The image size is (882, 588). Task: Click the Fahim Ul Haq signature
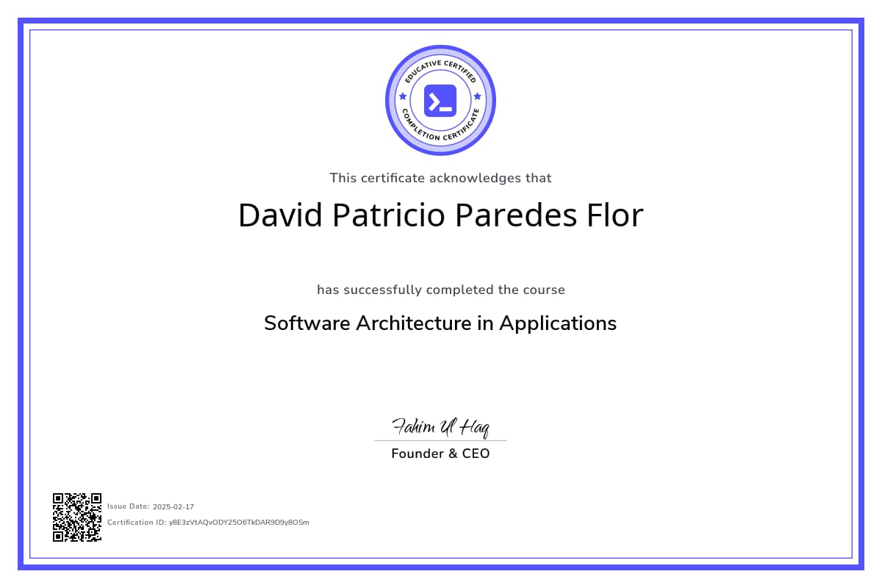[x=440, y=427]
